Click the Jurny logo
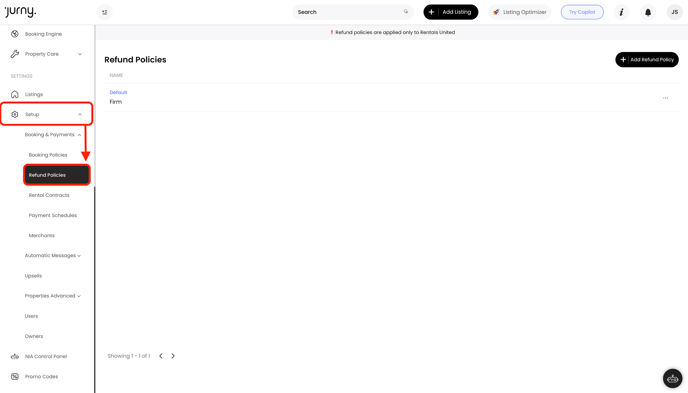The width and height of the screenshot is (688, 393). click(20, 11)
